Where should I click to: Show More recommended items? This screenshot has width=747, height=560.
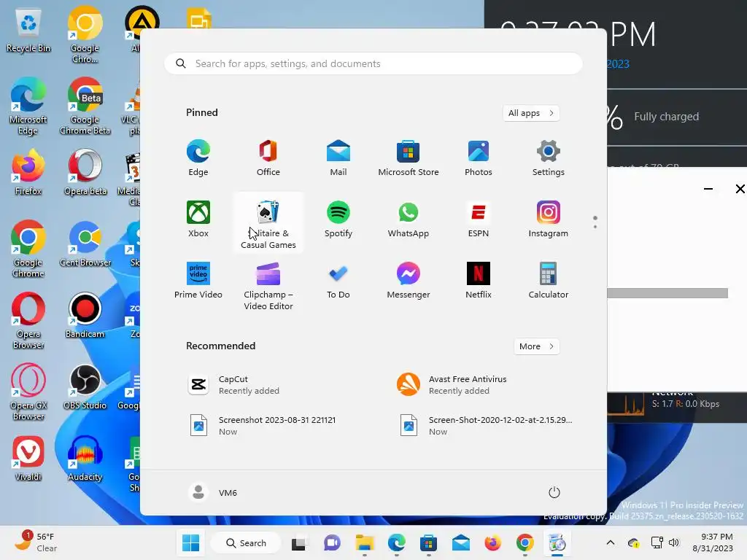pos(536,346)
